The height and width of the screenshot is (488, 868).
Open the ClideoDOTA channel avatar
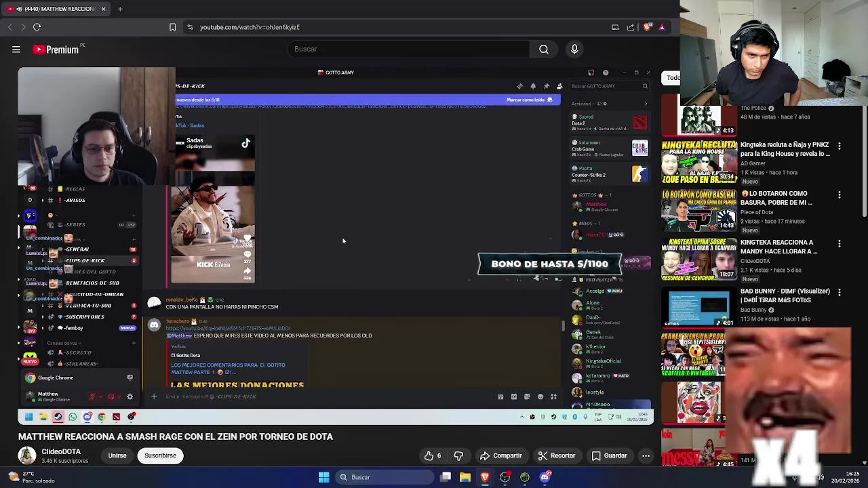pos(26,455)
